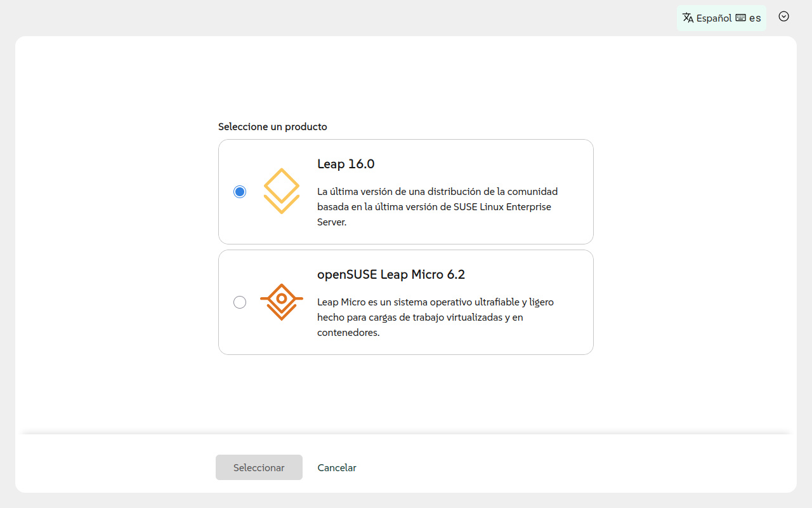Click the "Seleccione un producto" heading
The image size is (812, 508).
click(x=273, y=126)
